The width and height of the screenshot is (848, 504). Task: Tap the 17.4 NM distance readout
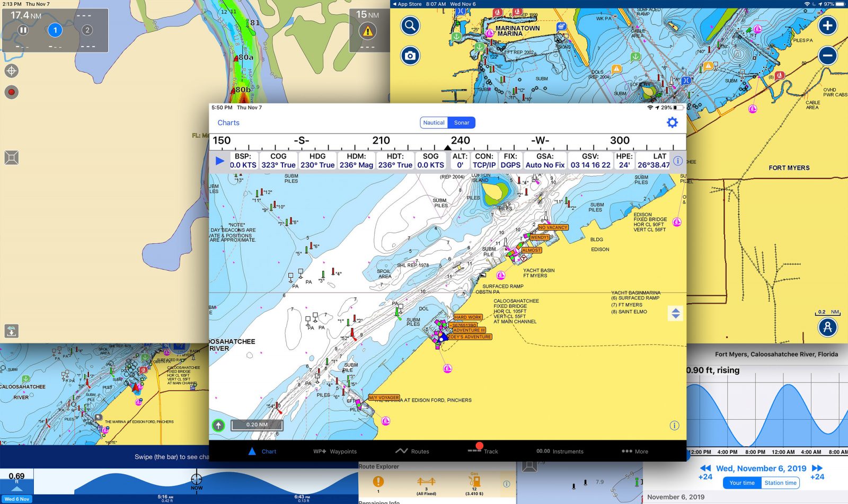pos(26,15)
